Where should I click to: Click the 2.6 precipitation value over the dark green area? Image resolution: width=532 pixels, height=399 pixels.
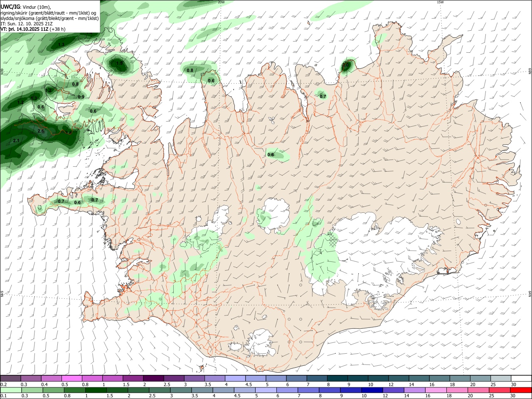click(41, 131)
